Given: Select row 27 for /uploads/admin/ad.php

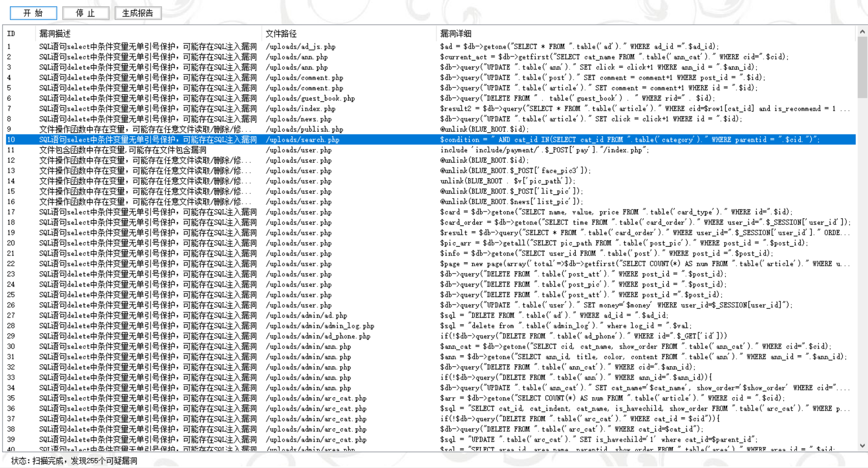Looking at the screenshot, I should click(306, 315).
